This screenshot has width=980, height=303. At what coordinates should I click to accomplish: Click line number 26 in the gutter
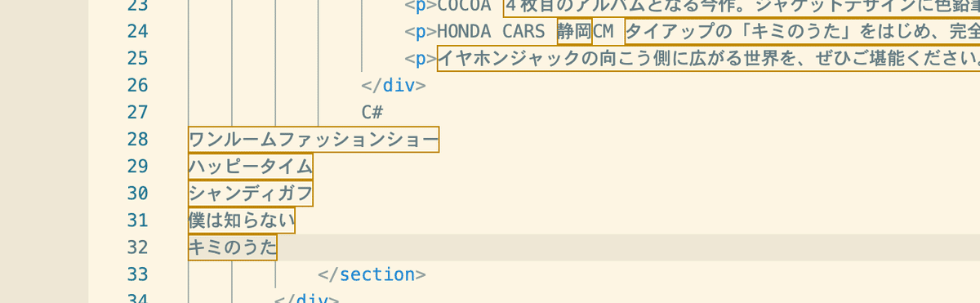click(137, 86)
